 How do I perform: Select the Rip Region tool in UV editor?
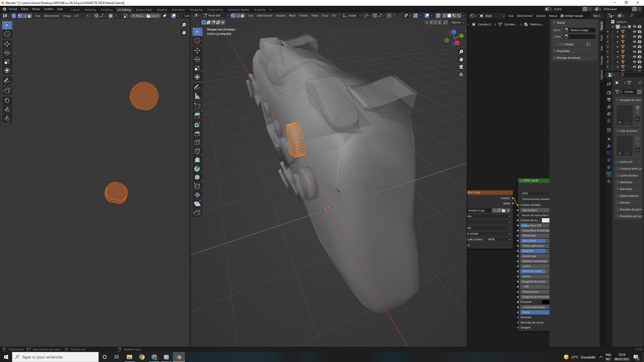(7, 90)
